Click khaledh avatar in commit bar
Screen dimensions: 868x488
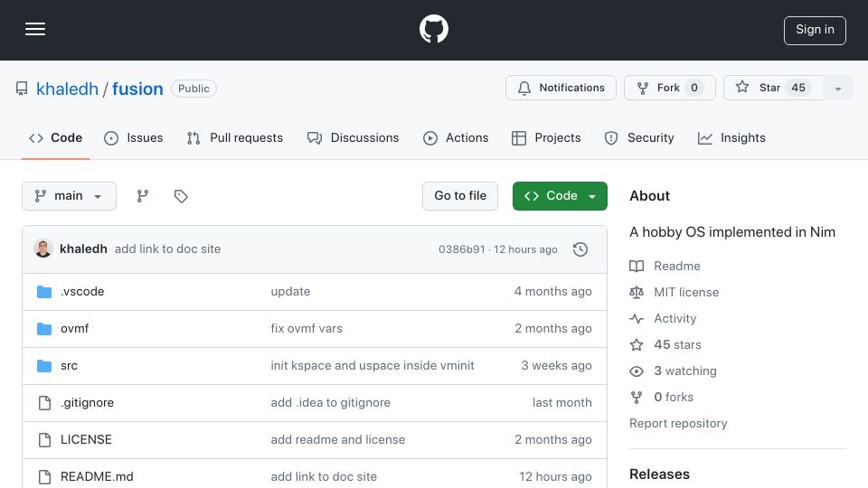tap(43, 249)
